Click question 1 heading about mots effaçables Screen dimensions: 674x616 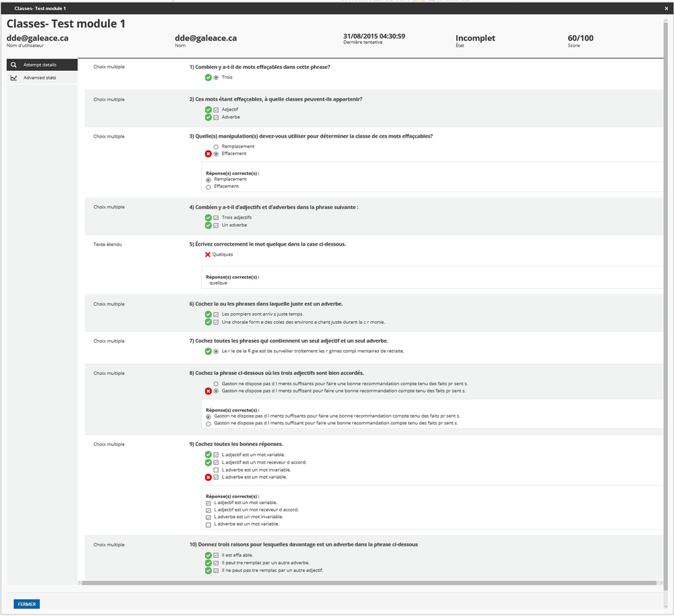point(260,67)
